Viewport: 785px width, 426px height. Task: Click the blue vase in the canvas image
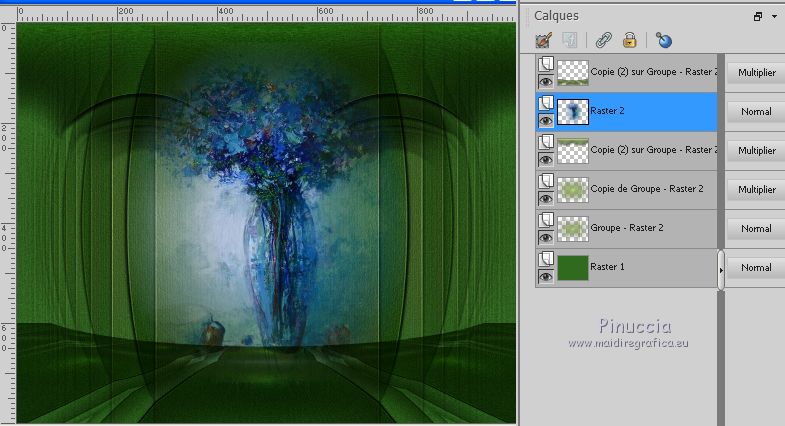279,270
